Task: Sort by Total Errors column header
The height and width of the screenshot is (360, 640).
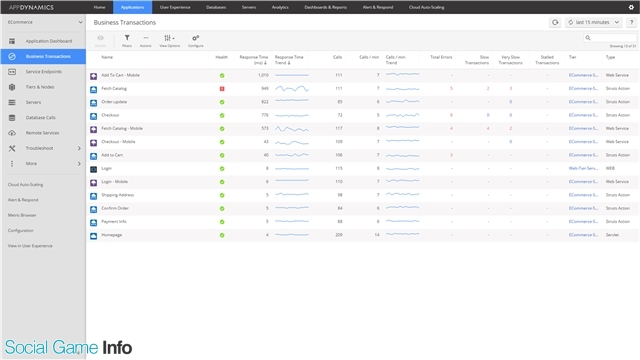Action: (441, 57)
